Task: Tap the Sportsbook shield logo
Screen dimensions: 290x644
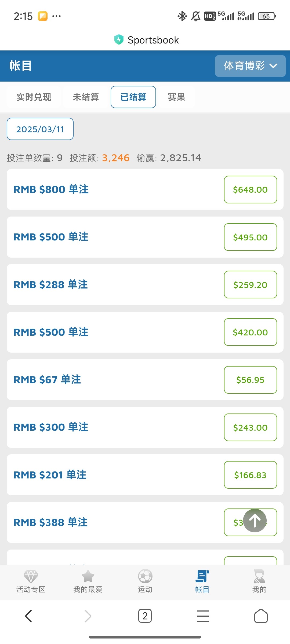Action: 119,40
